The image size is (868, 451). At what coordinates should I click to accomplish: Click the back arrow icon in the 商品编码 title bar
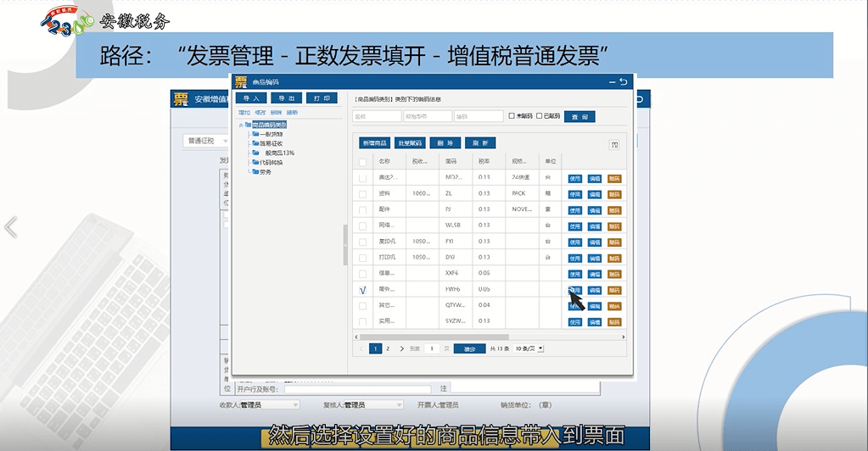(624, 82)
